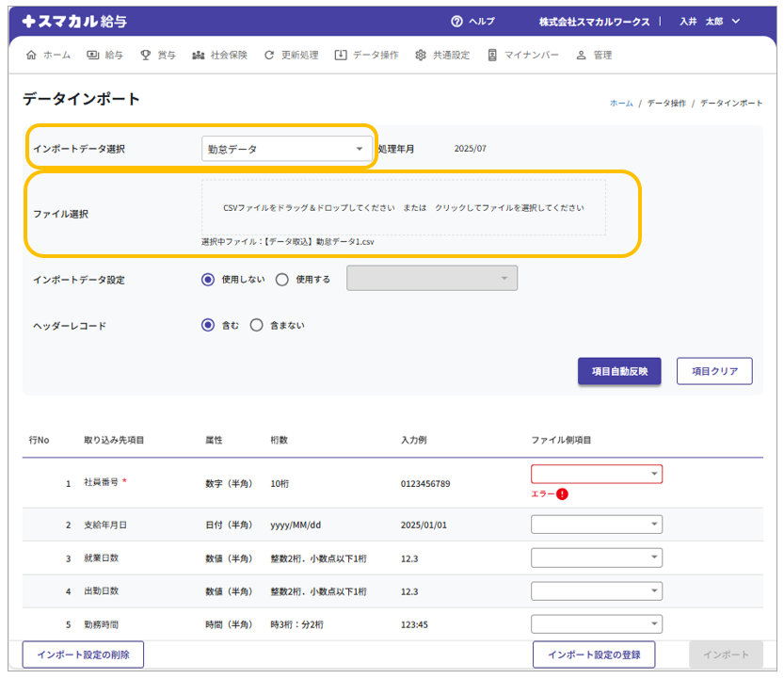
Task: Select the 使用しない radio button
Action: [x=208, y=279]
